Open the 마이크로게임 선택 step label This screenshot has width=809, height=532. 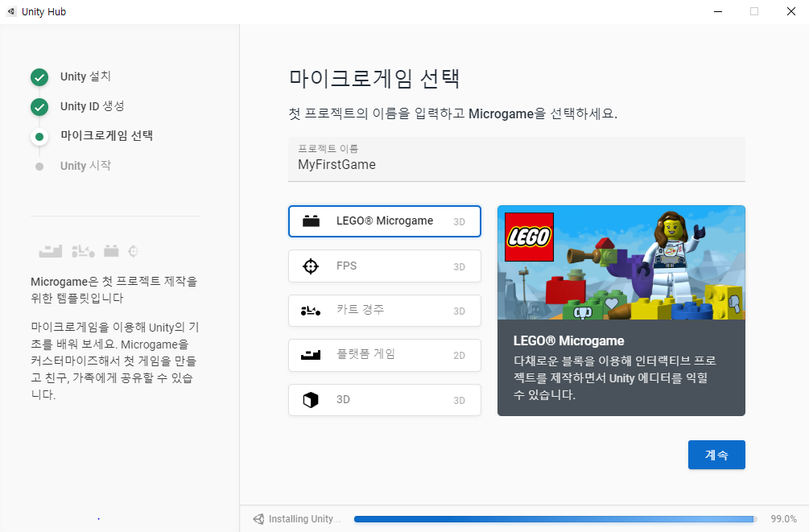tap(107, 136)
